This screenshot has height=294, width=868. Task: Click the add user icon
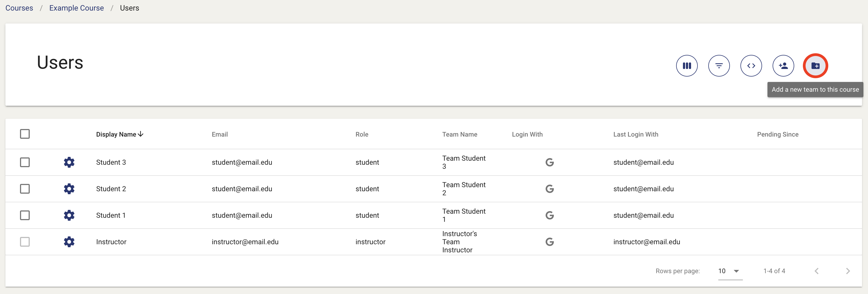tap(783, 66)
